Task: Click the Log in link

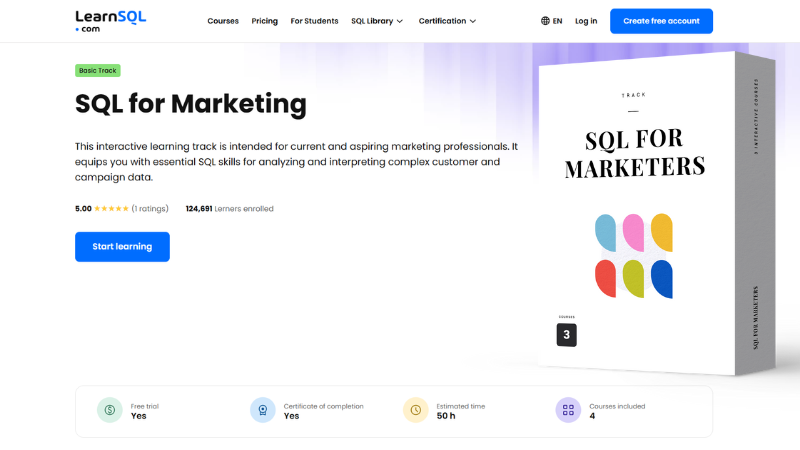Action: [586, 21]
